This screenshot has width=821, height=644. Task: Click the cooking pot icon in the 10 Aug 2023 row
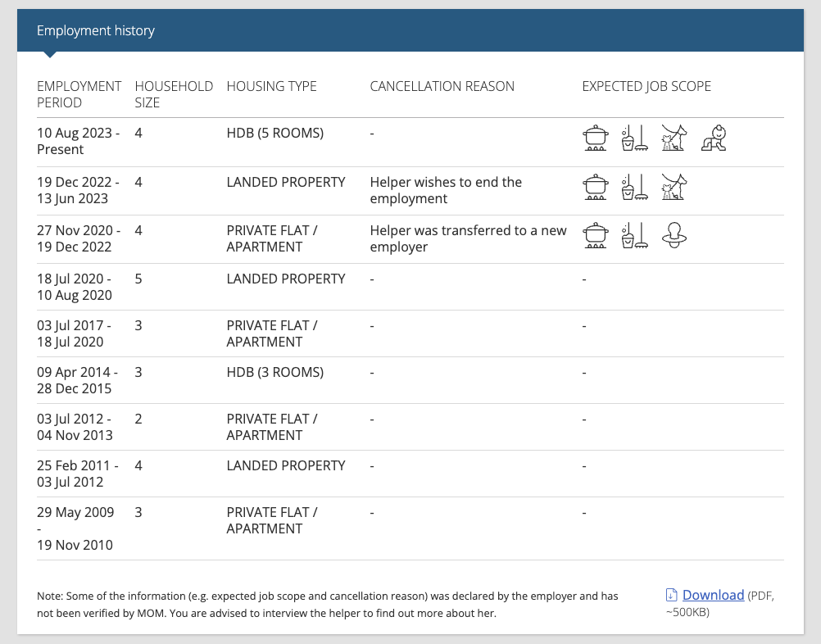click(596, 138)
